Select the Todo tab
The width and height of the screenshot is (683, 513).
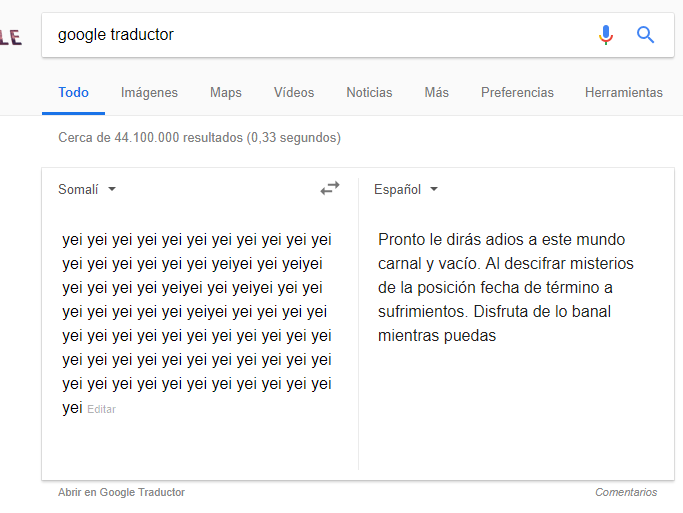(73, 92)
